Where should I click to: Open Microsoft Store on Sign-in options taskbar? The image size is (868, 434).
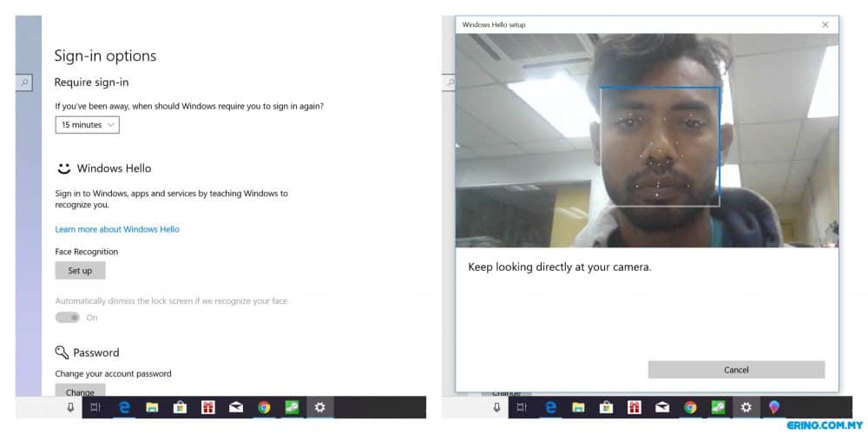[180, 408]
